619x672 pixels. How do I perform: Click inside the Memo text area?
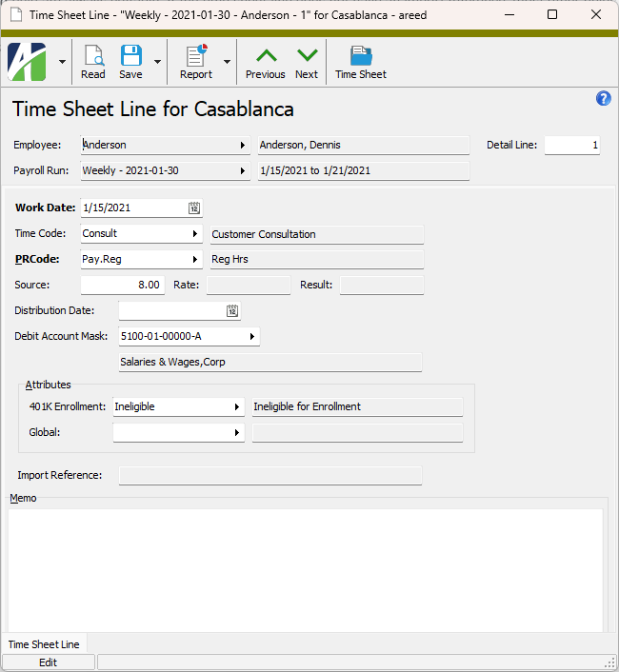coord(306,570)
